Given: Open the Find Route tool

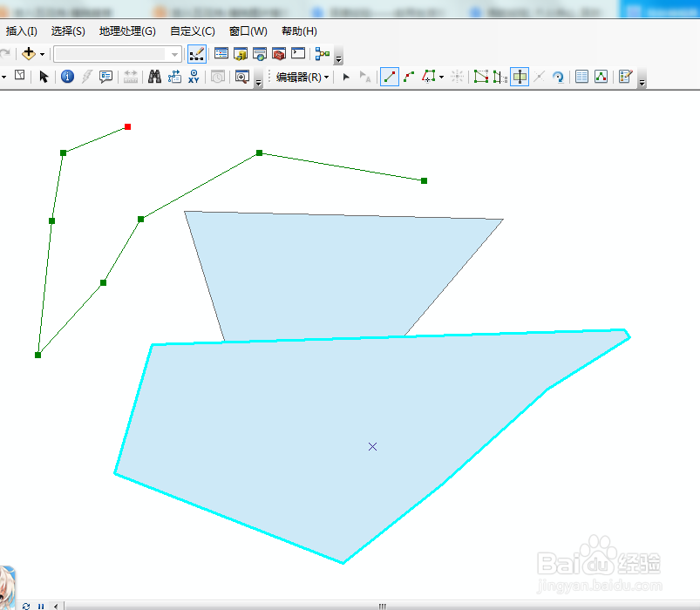Looking at the screenshot, I should pyautogui.click(x=174, y=77).
